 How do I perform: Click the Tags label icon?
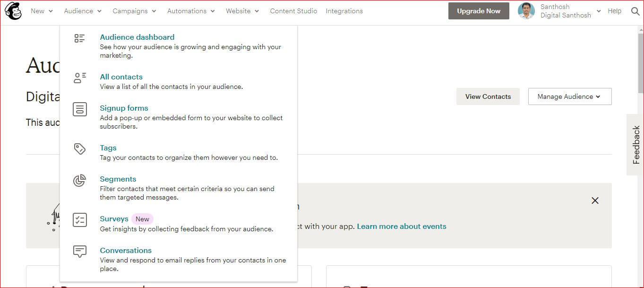click(80, 149)
